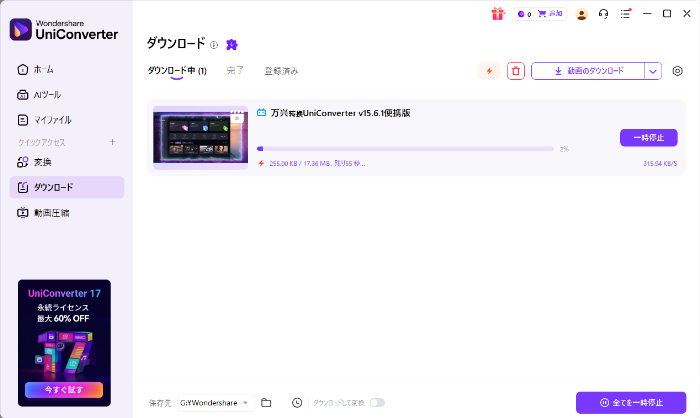Click the 255.00 KB / 17.36 MB status text
Viewport: 700px width, 418px height.
[317, 163]
